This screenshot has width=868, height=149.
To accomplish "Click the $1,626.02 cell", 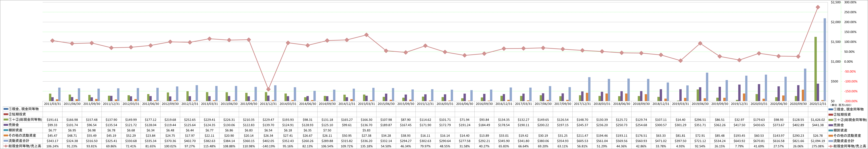I will [x=818, y=119].
